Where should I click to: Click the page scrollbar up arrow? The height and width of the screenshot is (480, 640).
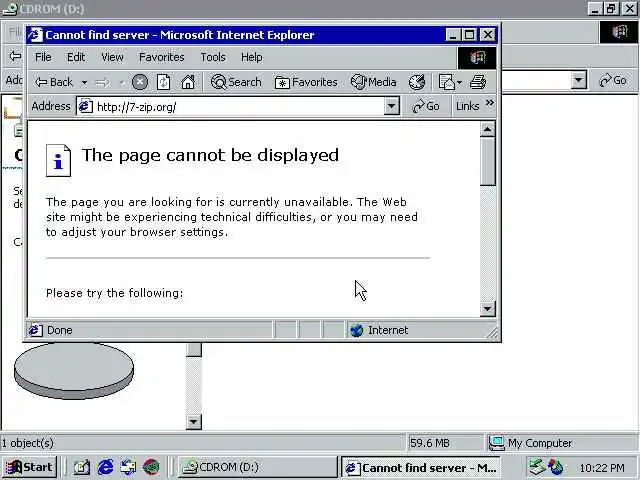pos(487,130)
